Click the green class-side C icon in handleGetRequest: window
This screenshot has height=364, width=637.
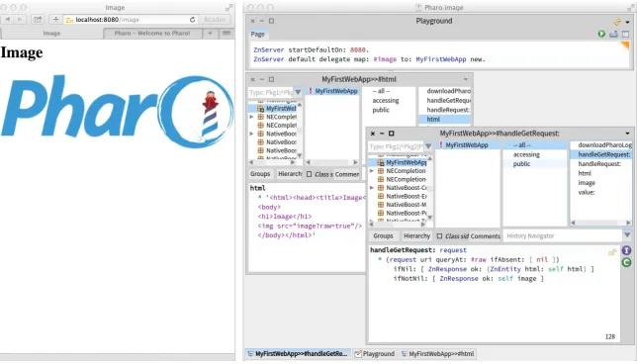(x=626, y=262)
